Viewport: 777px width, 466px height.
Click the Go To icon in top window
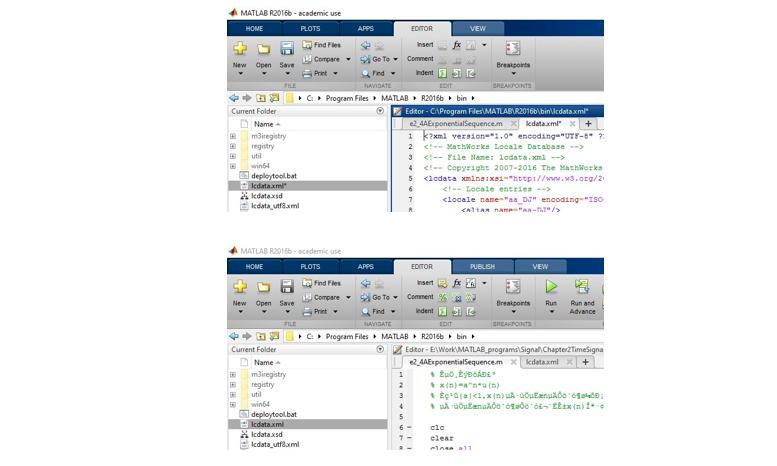(x=366, y=59)
